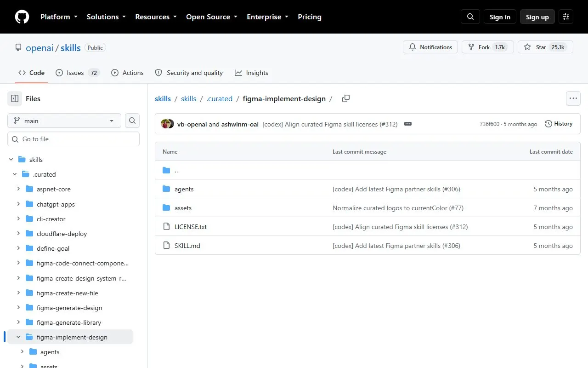588x368 pixels.
Task: Click the search magnifier icon in header
Action: tap(470, 17)
